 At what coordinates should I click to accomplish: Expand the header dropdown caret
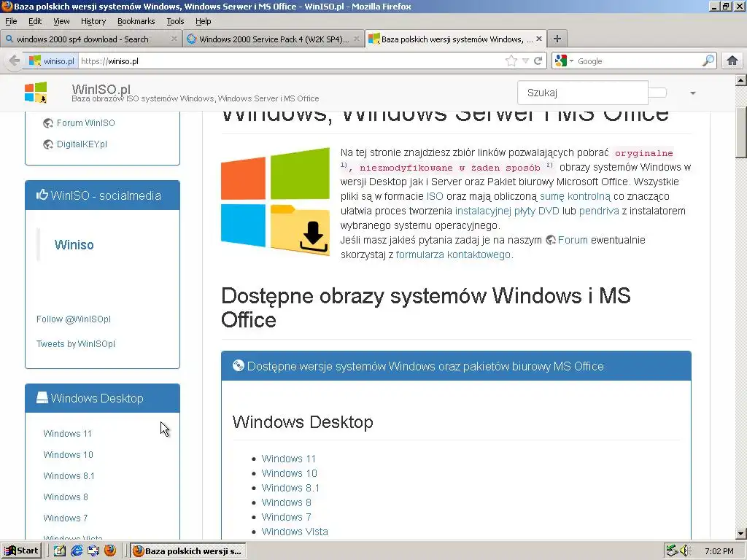(x=693, y=93)
